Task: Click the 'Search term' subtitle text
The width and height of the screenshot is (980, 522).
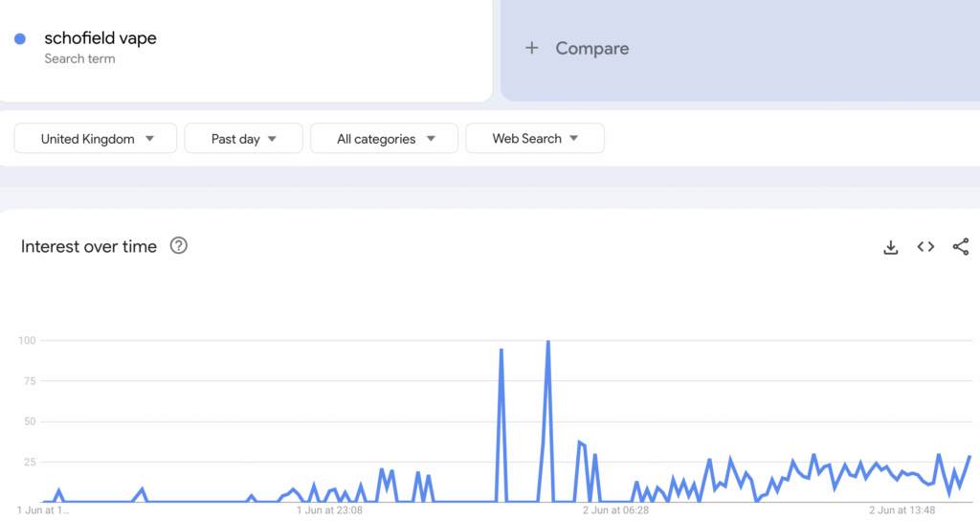Action: (x=79, y=58)
